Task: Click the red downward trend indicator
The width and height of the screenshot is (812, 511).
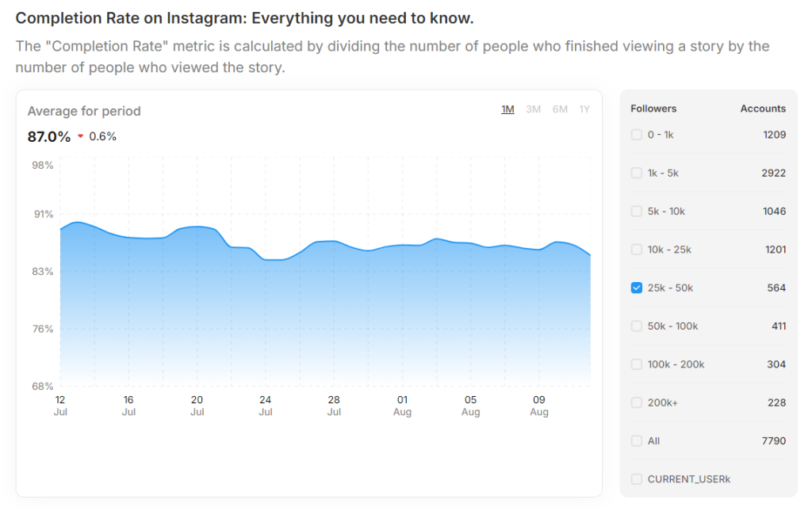Action: (x=80, y=135)
